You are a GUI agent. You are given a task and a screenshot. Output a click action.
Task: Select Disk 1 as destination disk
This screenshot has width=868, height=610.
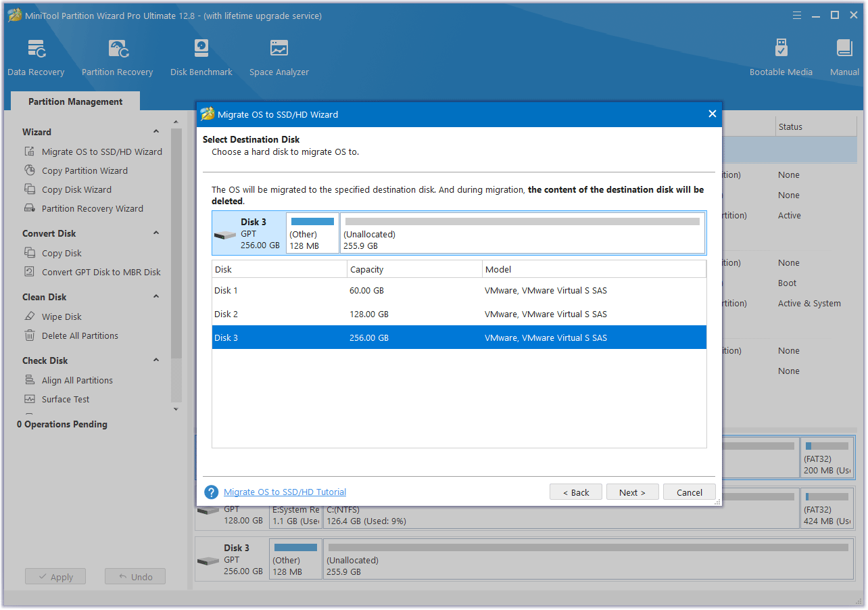[x=459, y=290]
